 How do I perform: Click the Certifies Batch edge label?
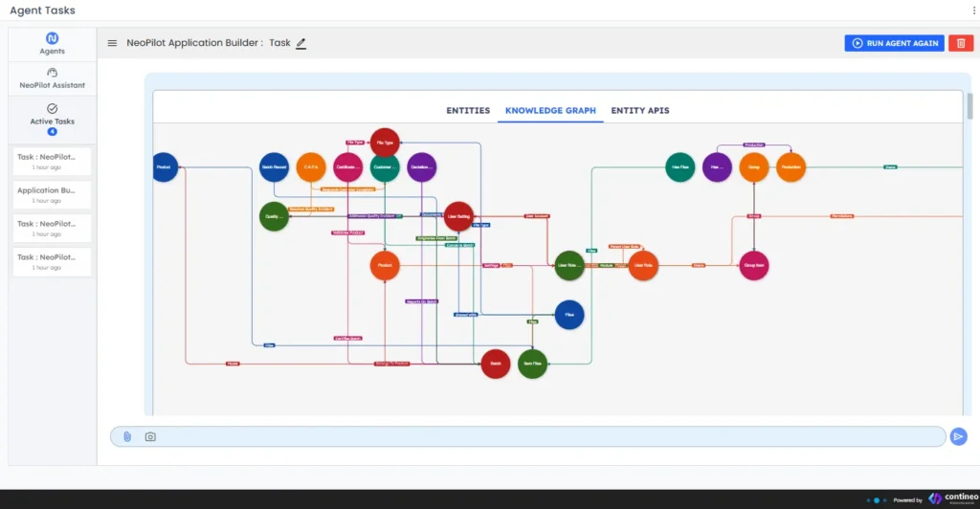point(348,339)
